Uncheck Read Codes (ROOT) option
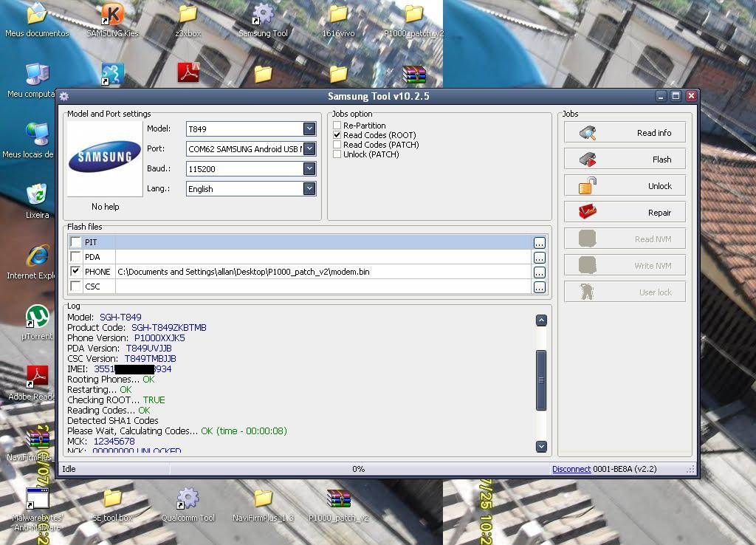The width and height of the screenshot is (756, 545). [x=337, y=135]
